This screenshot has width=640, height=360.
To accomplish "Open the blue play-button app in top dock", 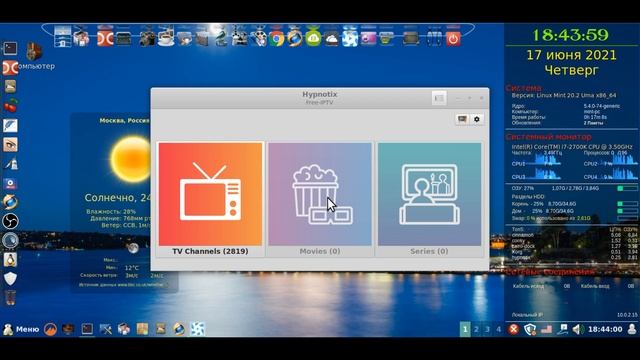I will tap(350, 38).
